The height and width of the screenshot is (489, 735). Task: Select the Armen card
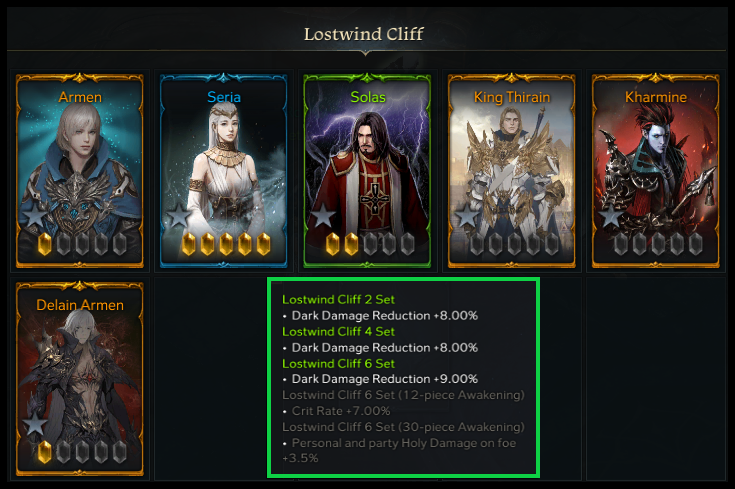[80, 171]
